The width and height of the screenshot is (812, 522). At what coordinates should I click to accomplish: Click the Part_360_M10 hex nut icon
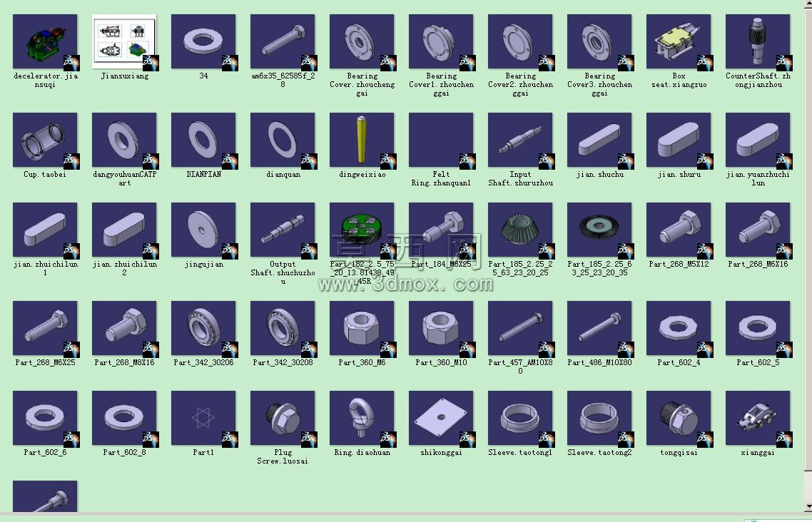pyautogui.click(x=441, y=329)
